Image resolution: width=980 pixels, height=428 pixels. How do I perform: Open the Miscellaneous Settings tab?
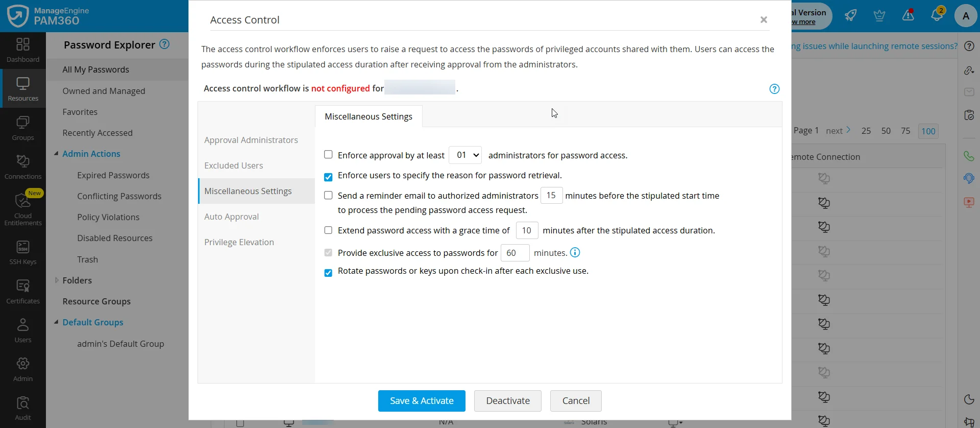coord(368,116)
